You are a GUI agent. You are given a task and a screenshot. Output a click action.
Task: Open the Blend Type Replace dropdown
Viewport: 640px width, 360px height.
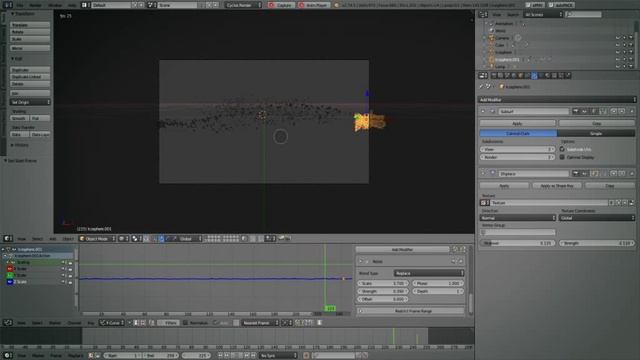point(429,273)
